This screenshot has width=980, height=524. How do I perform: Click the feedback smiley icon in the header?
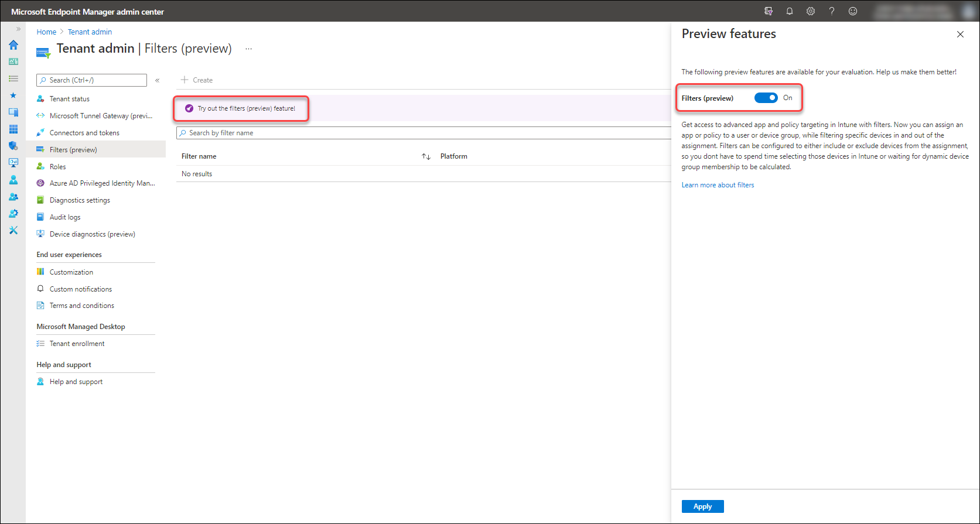tap(853, 11)
